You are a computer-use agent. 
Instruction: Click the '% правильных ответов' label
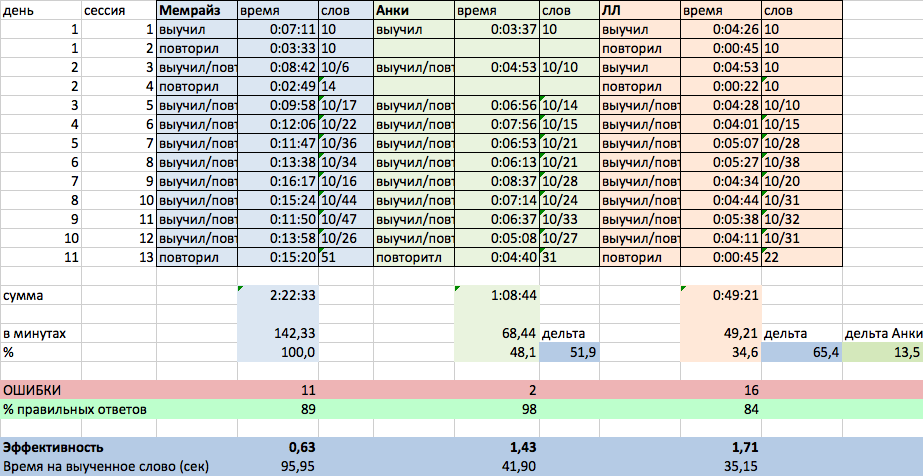click(x=75, y=410)
